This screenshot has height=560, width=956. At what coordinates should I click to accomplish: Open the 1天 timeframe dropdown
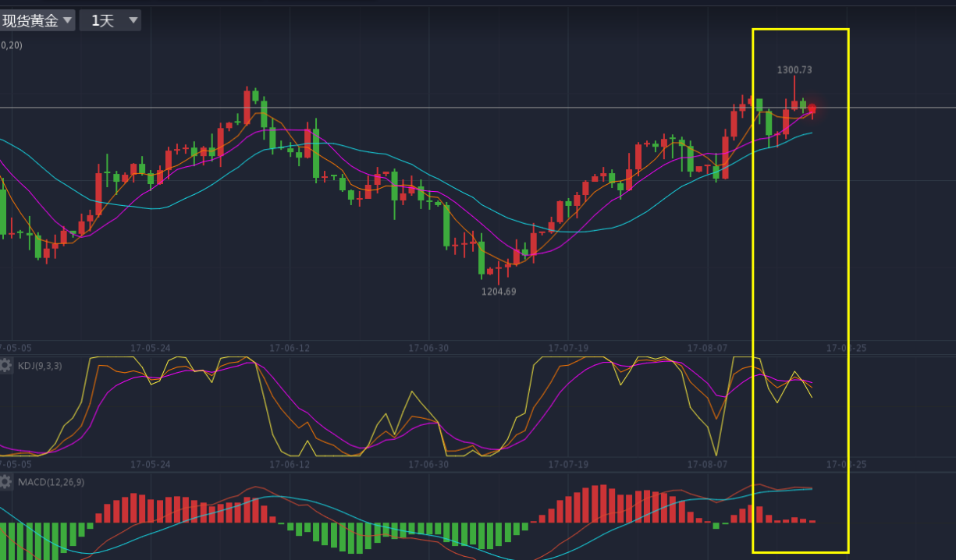110,20
